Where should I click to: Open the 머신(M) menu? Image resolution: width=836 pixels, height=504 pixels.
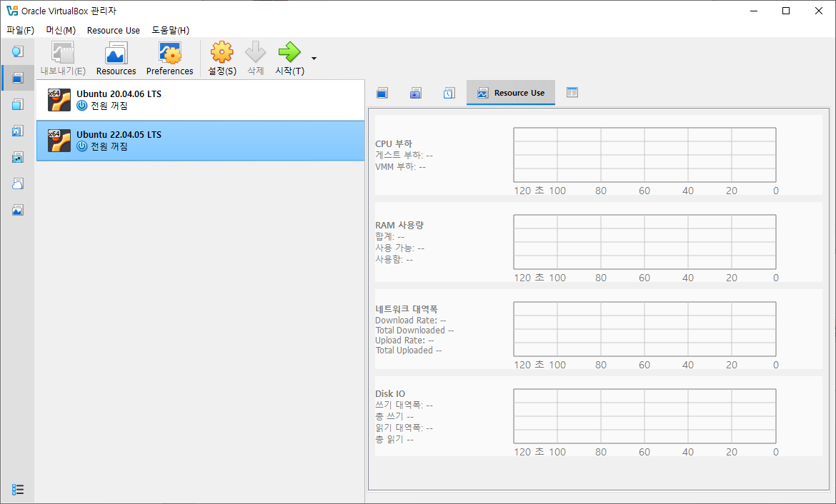point(61,31)
